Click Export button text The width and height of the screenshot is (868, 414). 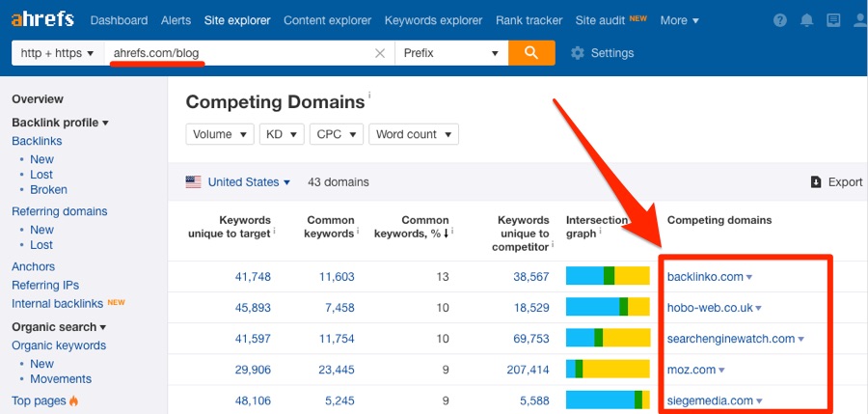pyautogui.click(x=845, y=181)
